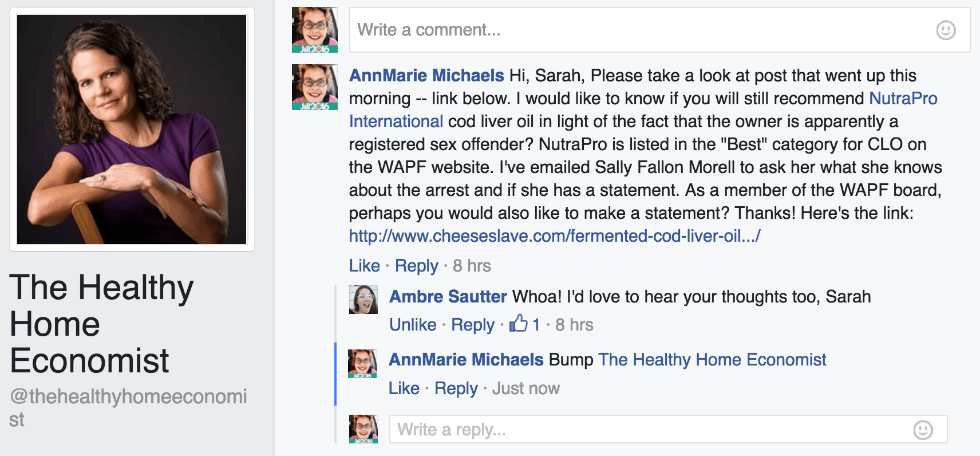
Task: Reply to Ambre Sautter's comment
Action: [x=473, y=325]
